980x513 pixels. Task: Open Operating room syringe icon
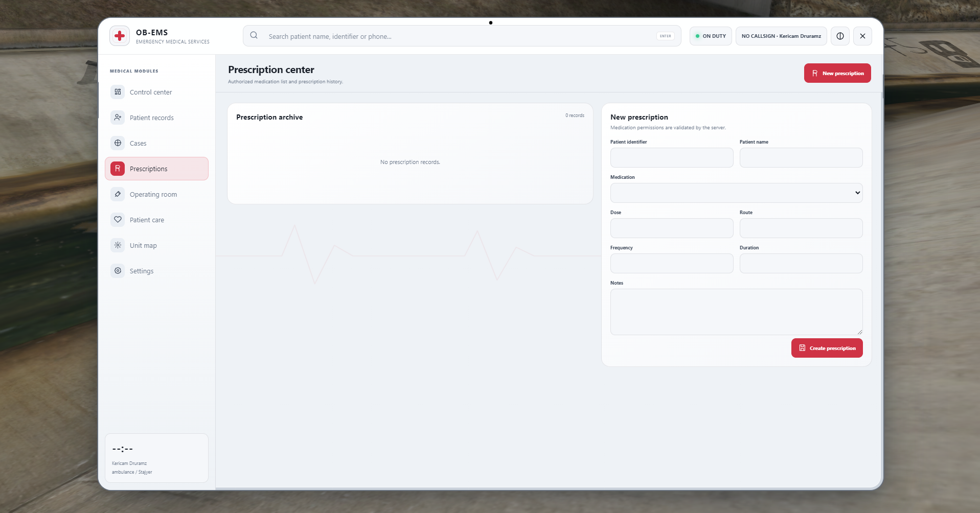(118, 194)
